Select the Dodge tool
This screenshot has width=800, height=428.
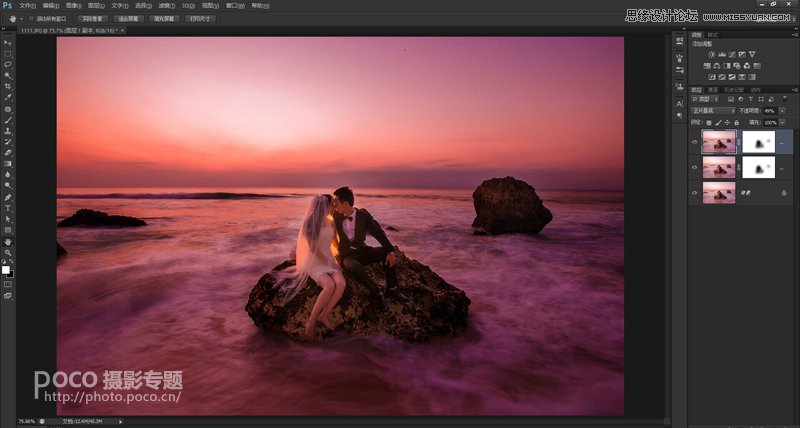coord(8,186)
